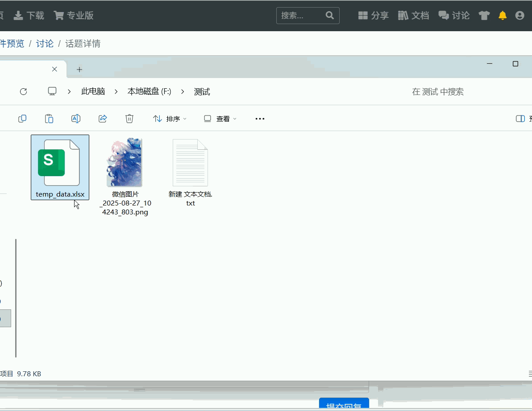Click the Delete trash can icon
The height and width of the screenshot is (411, 532).
(129, 119)
